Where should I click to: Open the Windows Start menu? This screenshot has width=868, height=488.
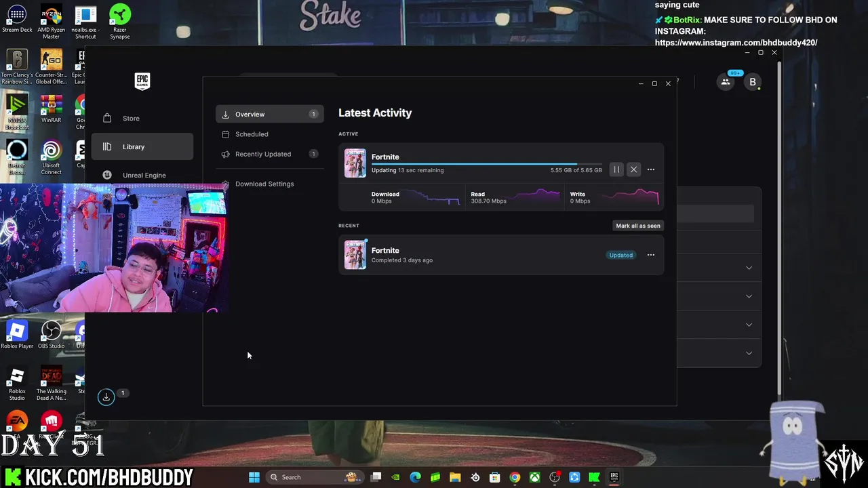click(254, 477)
